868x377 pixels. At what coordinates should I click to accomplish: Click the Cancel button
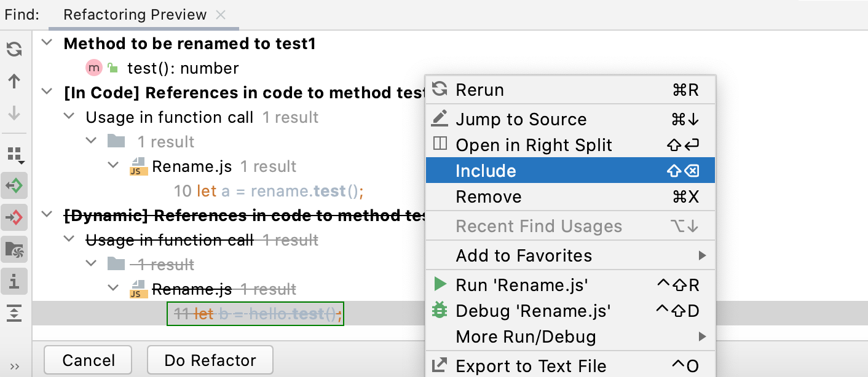87,360
